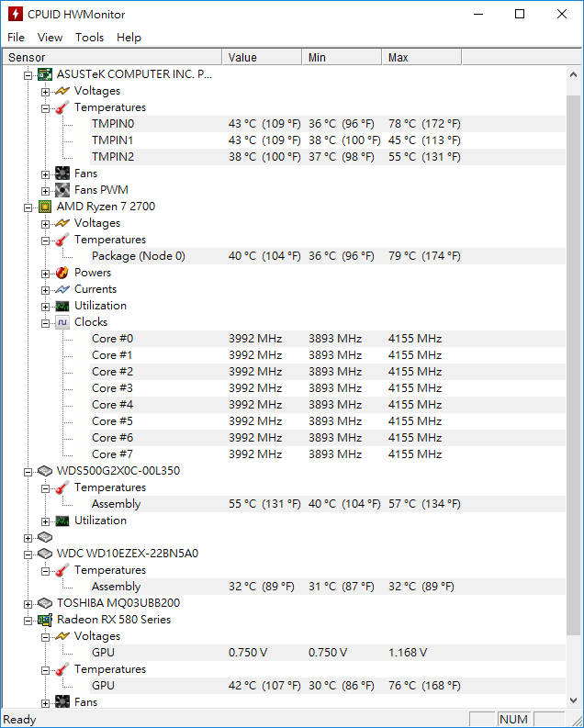The width and height of the screenshot is (584, 728).
Task: Click the Max column header
Action: pos(422,57)
